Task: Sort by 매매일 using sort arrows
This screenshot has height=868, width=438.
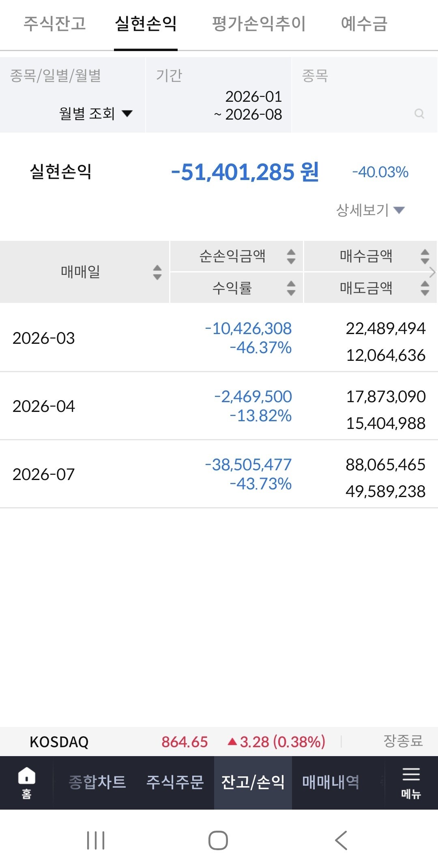Action: 157,272
